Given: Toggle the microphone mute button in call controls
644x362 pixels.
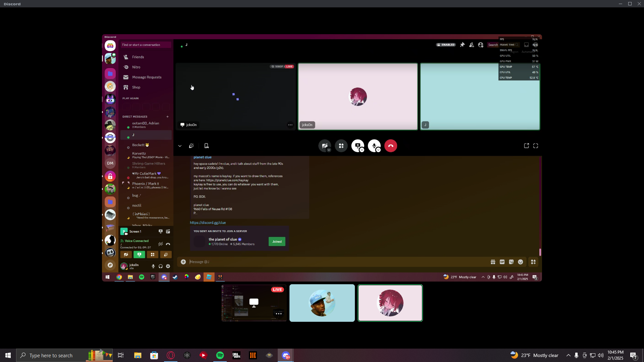Looking at the screenshot, I should click(374, 145).
